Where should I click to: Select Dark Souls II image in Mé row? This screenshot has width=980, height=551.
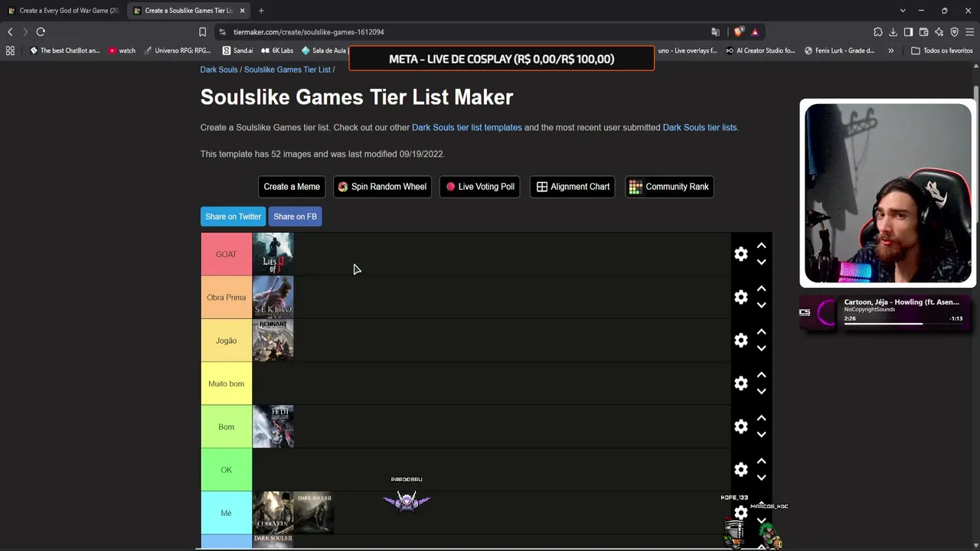click(314, 513)
